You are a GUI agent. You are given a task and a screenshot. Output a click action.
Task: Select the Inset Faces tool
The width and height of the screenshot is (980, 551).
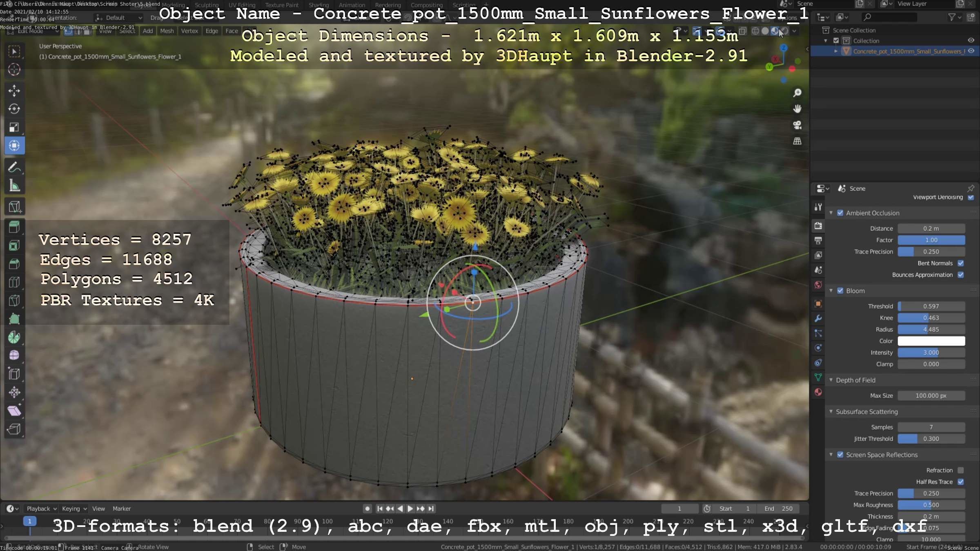click(14, 245)
